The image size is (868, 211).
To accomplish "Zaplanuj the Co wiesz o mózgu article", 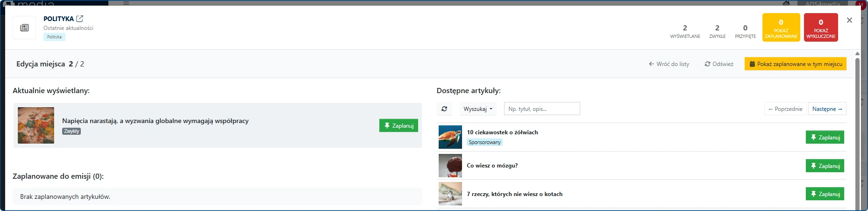I will coord(825,166).
